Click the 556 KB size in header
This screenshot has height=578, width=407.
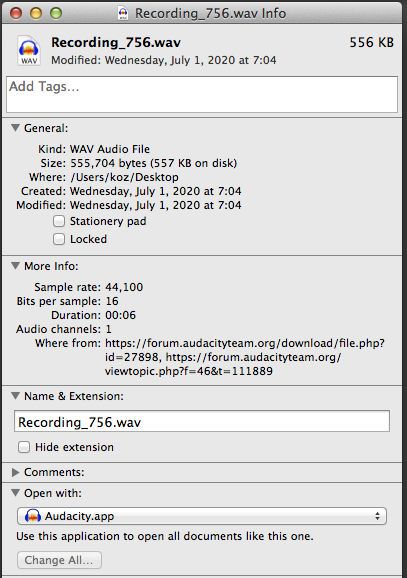372,42
